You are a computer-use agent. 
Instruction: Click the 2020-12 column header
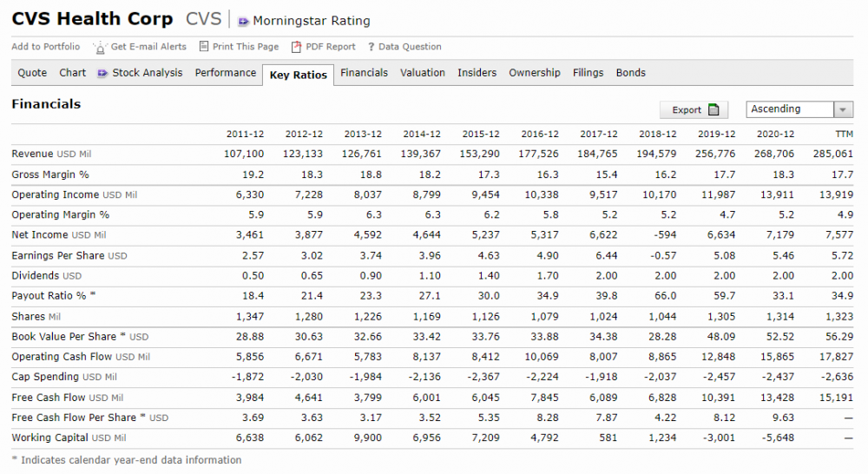point(775,135)
